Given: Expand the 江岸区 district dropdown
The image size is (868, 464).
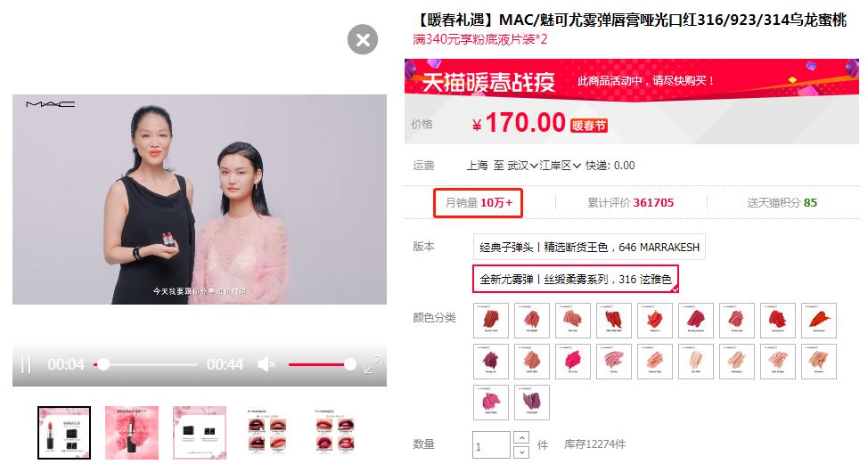Looking at the screenshot, I should [x=560, y=166].
